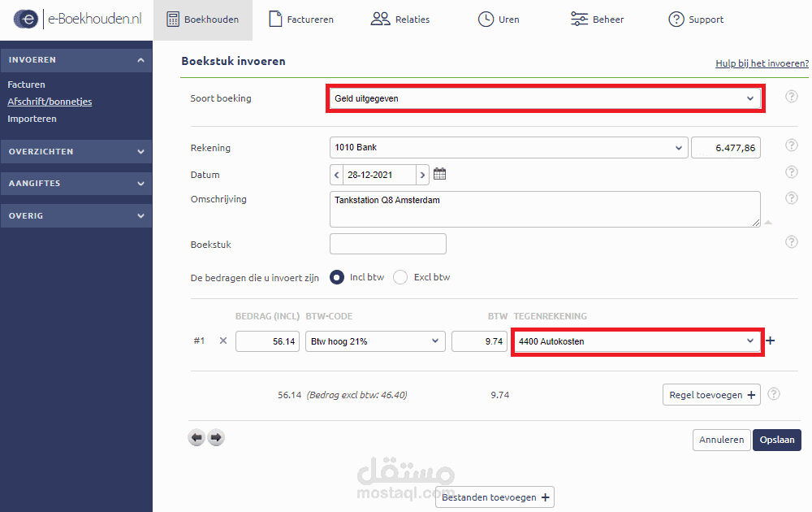
Task: Click the Annuleren button
Action: [x=721, y=440]
